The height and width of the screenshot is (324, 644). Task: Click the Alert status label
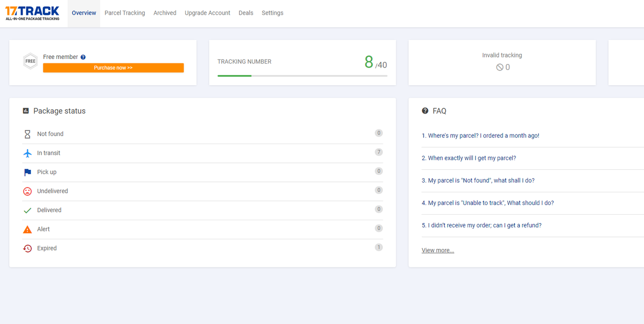click(43, 229)
